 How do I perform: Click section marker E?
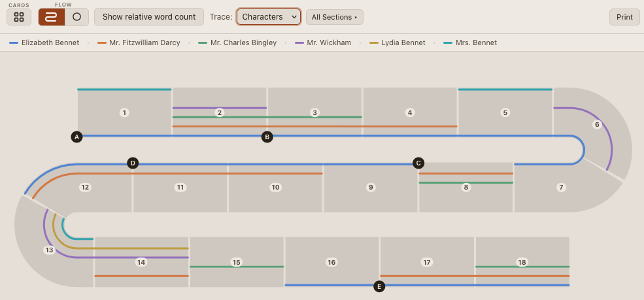click(379, 286)
